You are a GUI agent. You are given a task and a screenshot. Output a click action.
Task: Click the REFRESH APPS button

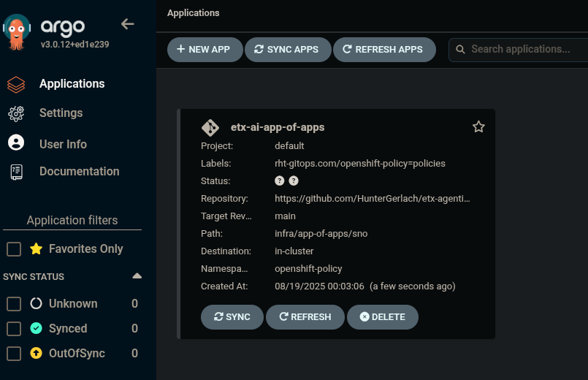click(x=384, y=50)
